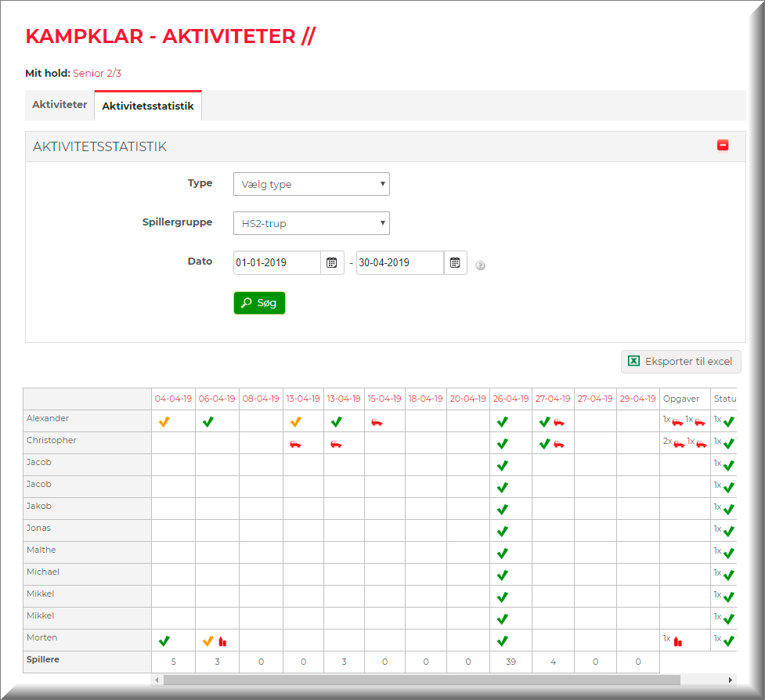Click Christopher's red car icon on first 13-04-19

295,444
